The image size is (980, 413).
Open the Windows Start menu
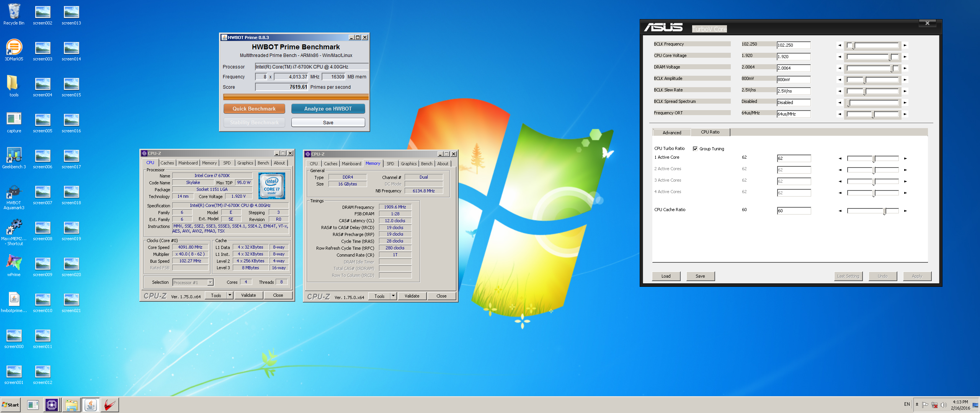pyautogui.click(x=11, y=405)
